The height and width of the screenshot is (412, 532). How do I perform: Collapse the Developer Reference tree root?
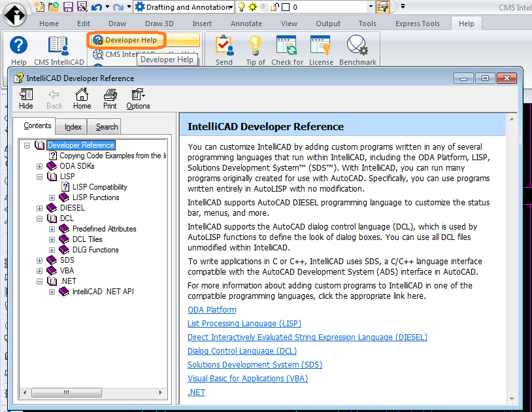click(x=27, y=145)
